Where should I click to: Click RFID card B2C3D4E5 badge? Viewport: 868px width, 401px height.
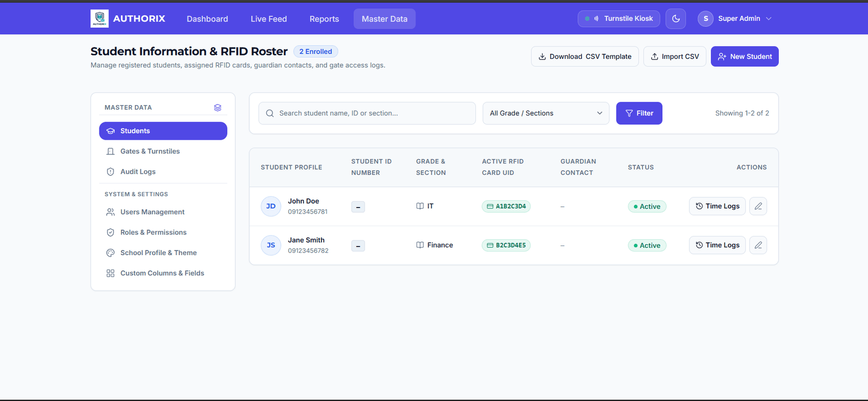506,245
